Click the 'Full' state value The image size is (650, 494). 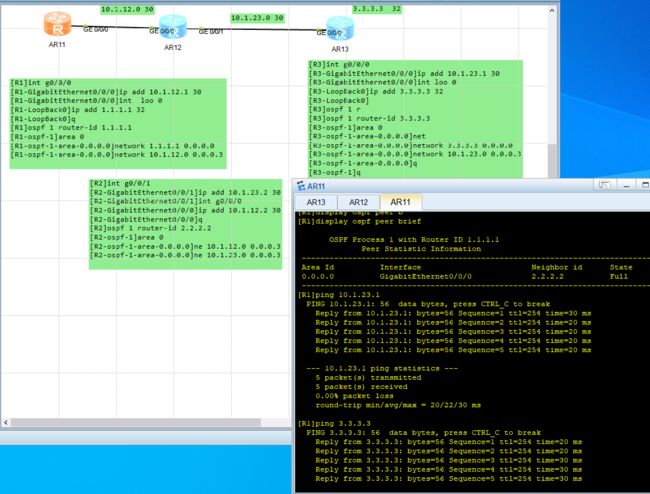point(619,277)
